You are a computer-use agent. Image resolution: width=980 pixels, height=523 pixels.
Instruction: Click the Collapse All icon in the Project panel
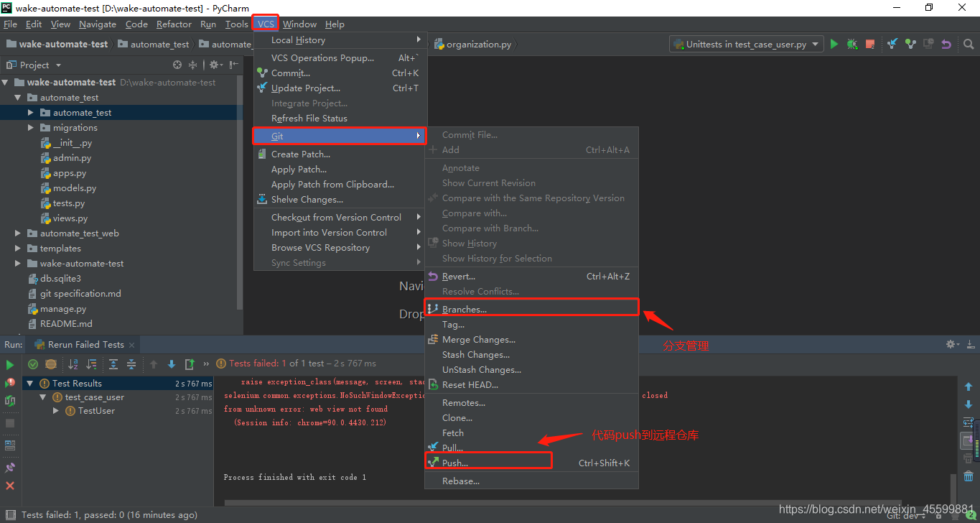192,65
